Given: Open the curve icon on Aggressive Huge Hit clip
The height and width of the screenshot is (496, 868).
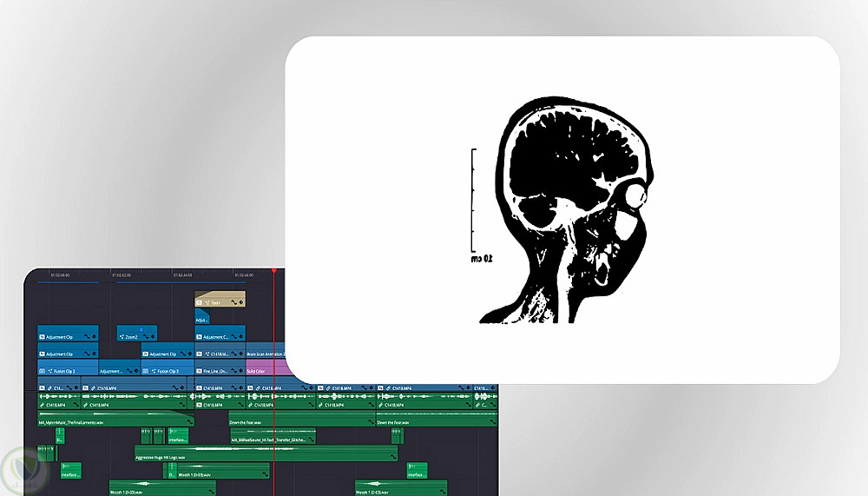Looking at the screenshot, I should tap(393, 457).
